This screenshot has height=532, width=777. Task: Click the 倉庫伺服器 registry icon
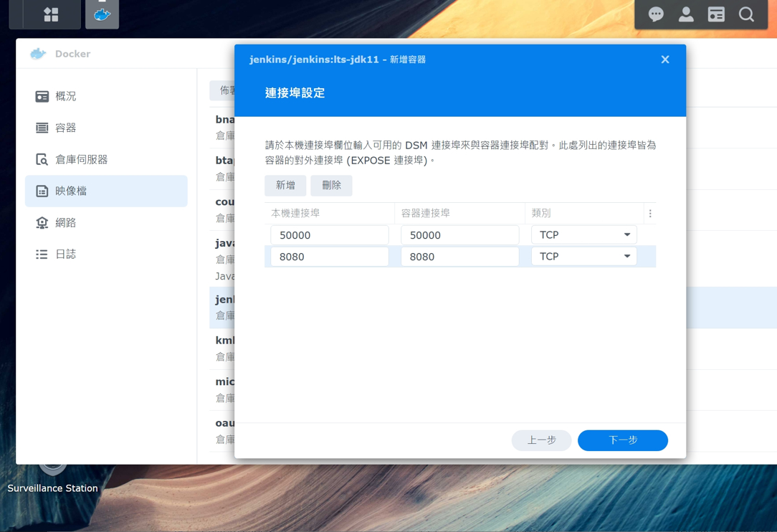tap(42, 160)
